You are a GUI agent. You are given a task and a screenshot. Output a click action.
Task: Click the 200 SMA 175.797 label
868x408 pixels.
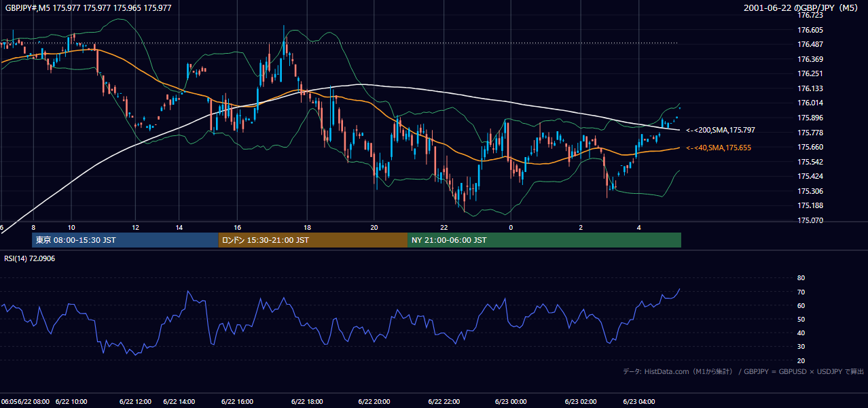[x=721, y=129]
